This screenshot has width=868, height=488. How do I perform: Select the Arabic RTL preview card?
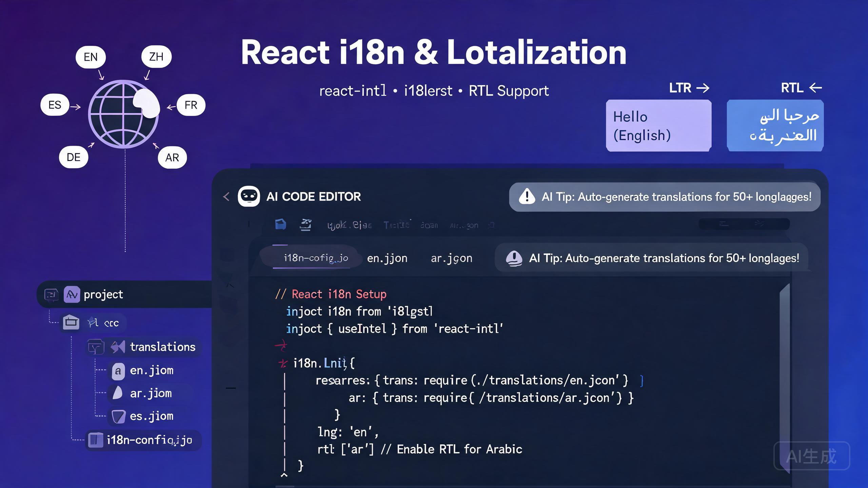775,125
